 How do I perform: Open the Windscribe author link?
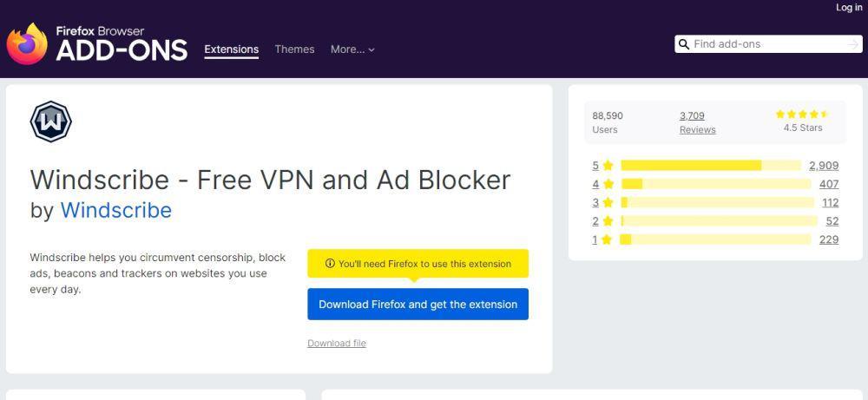pyautogui.click(x=115, y=210)
